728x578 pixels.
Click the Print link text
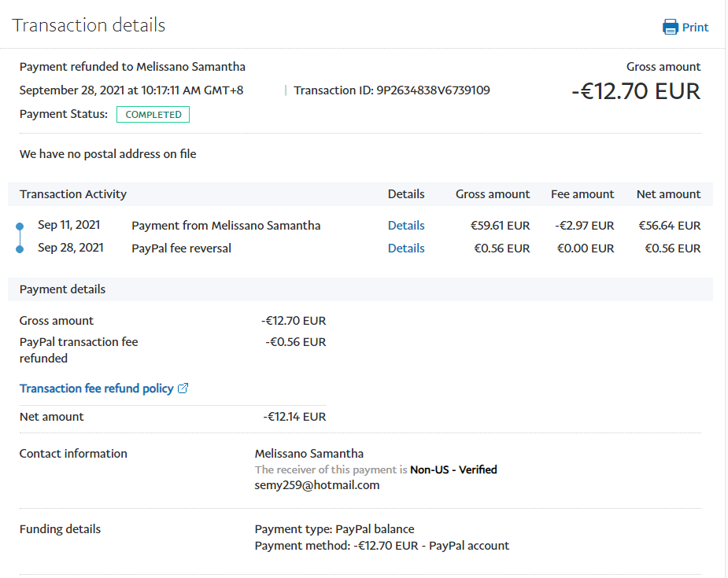695,28
